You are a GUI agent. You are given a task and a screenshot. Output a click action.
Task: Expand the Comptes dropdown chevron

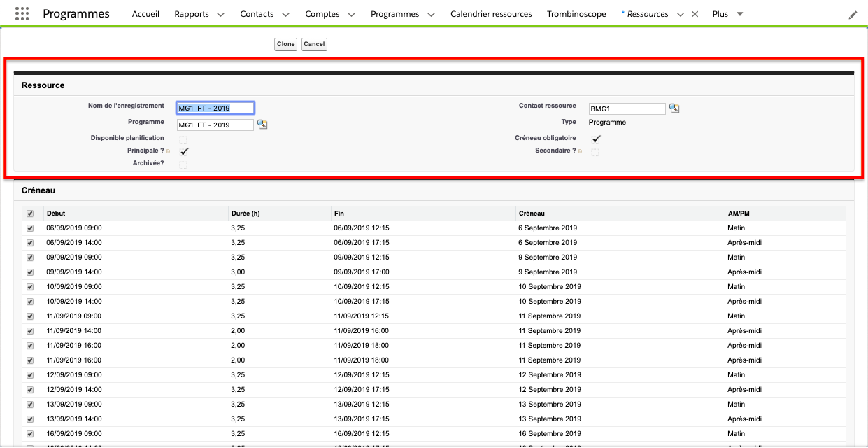pyautogui.click(x=351, y=15)
